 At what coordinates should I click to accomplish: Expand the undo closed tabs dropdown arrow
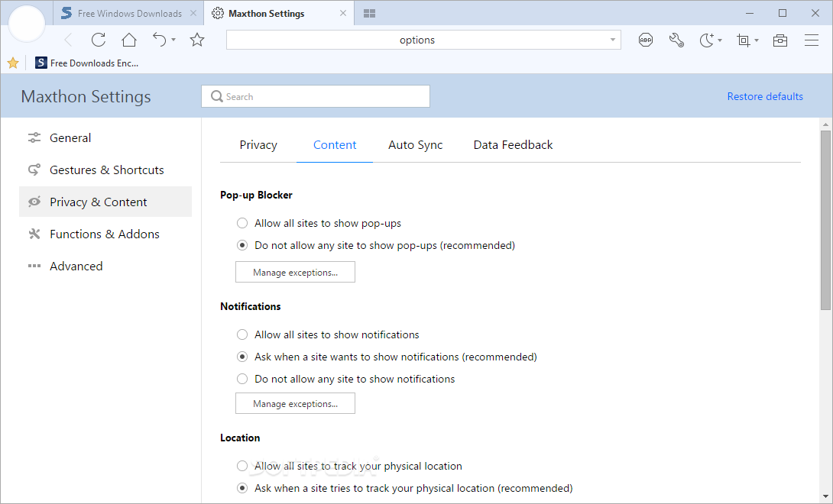(173, 40)
